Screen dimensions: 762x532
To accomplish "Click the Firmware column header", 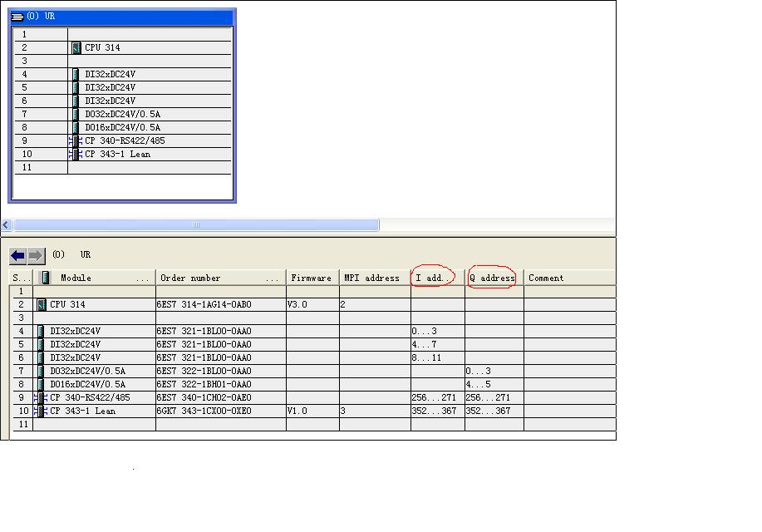I will coord(312,278).
